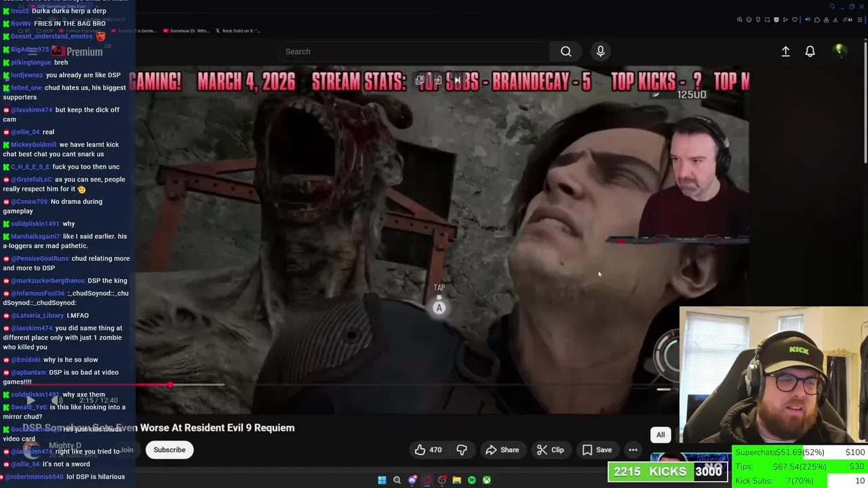The width and height of the screenshot is (868, 488).
Task: Like the video with 470 likes
Action: [x=428, y=450]
